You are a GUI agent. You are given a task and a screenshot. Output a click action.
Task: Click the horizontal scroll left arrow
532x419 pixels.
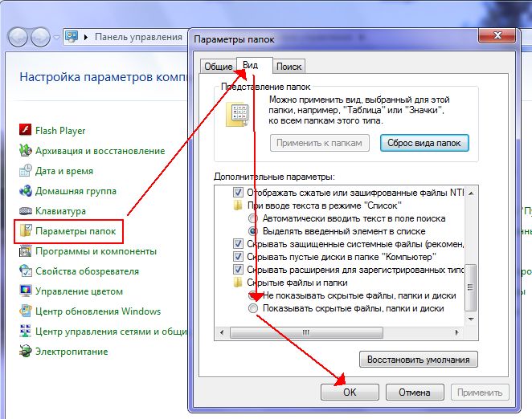coord(222,332)
